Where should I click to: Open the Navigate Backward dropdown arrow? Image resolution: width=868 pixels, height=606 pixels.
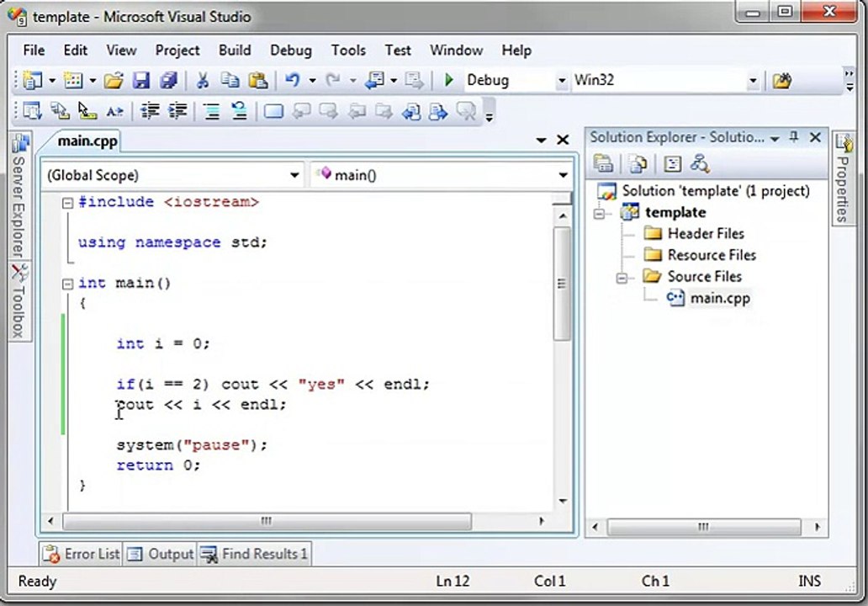394,81
